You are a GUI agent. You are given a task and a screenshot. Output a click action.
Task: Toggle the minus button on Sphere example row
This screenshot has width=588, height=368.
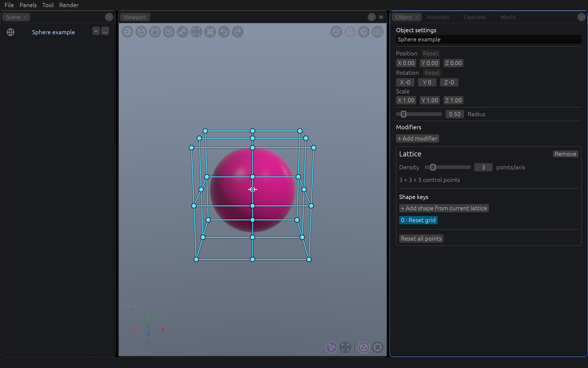96,31
